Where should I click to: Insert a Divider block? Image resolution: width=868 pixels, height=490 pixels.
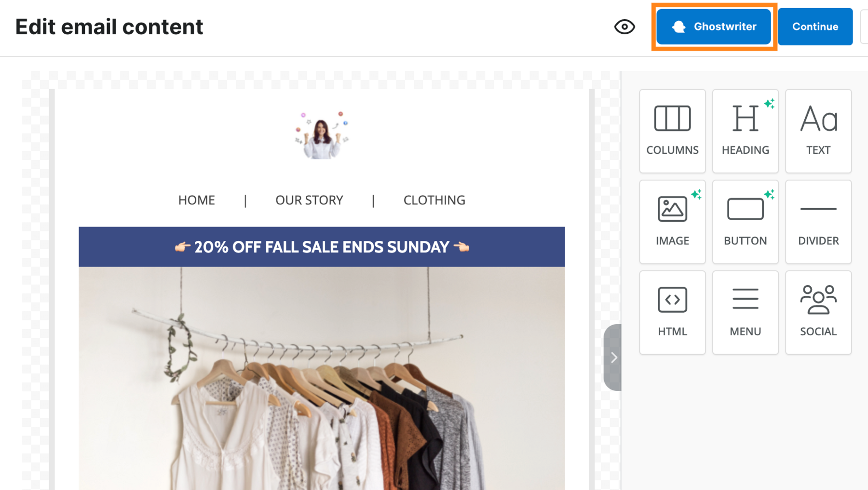pos(818,222)
